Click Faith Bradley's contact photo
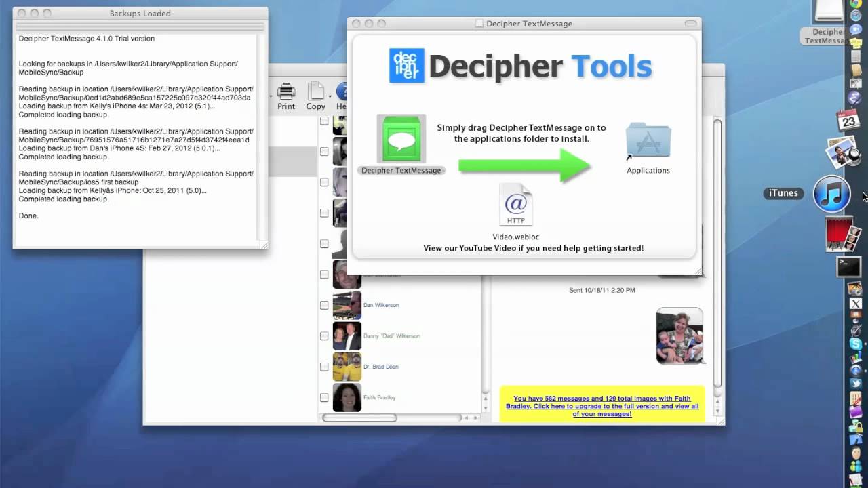Screen dimensions: 868x488 (347, 397)
